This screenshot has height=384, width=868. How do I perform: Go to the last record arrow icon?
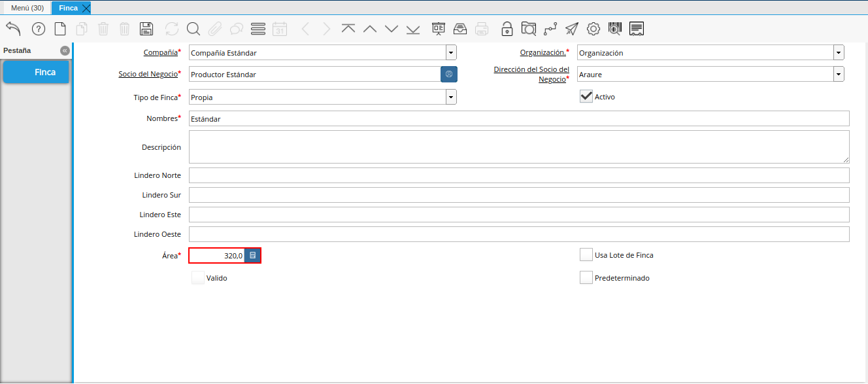pyautogui.click(x=413, y=29)
